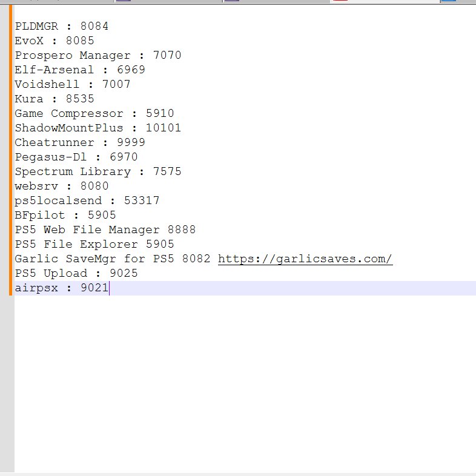This screenshot has width=476, height=476.
Task: Click the 'PS5 Upload : 9025' line
Action: 76,274
